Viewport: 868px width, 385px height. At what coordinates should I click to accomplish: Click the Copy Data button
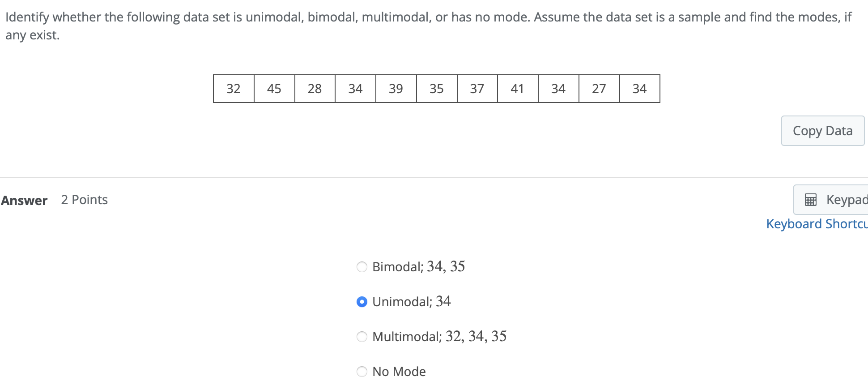[822, 131]
